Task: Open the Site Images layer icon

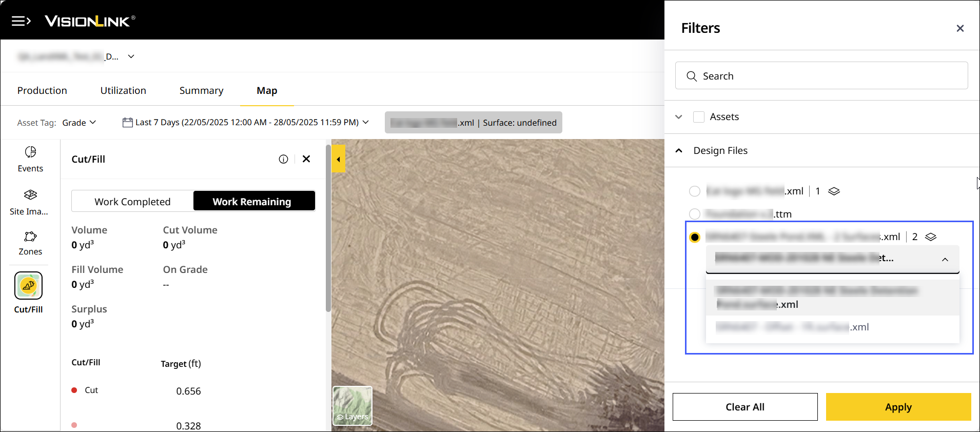Action: (x=30, y=195)
